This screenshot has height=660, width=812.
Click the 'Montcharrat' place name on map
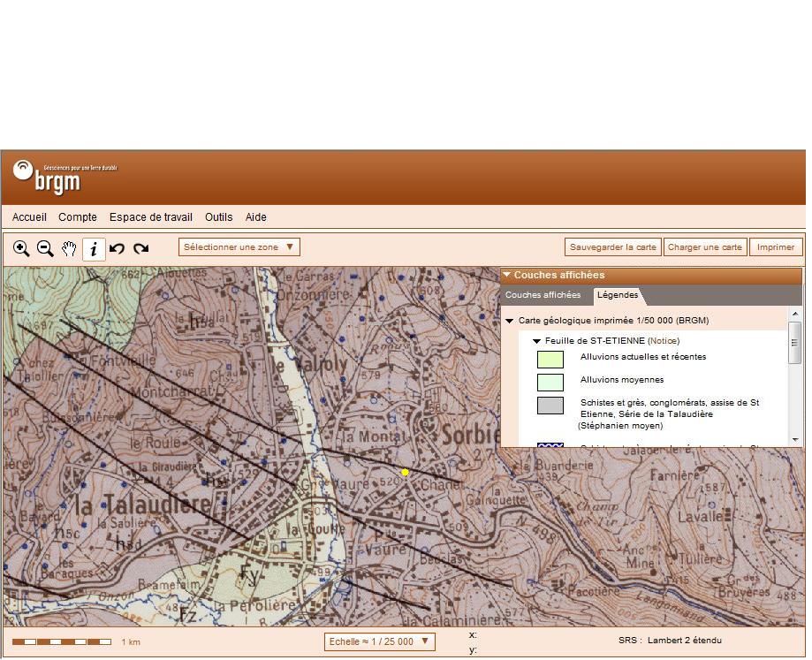[x=171, y=391]
